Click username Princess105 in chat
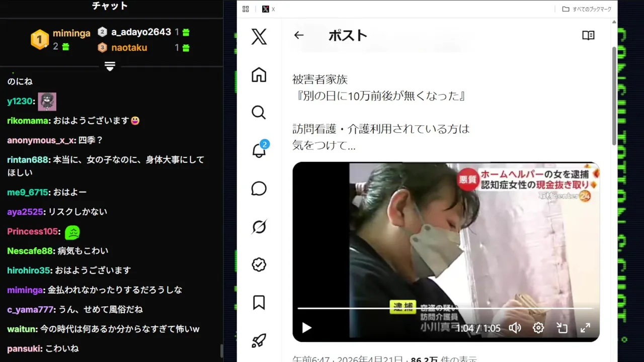Screen dimensions: 644x362 (x=33, y=231)
